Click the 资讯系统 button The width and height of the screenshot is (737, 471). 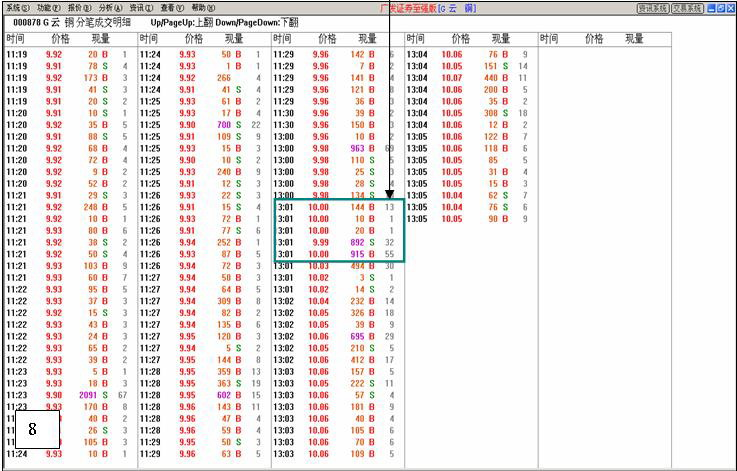(x=652, y=8)
